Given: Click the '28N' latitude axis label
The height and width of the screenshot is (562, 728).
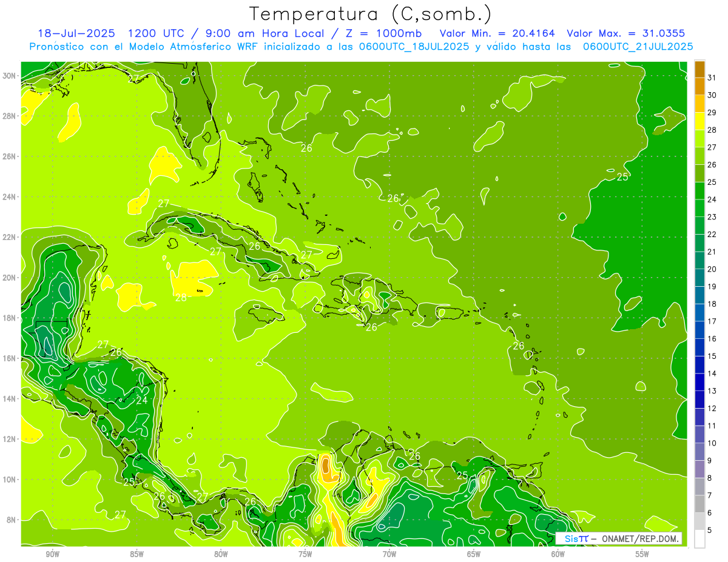Looking at the screenshot, I should [10, 116].
